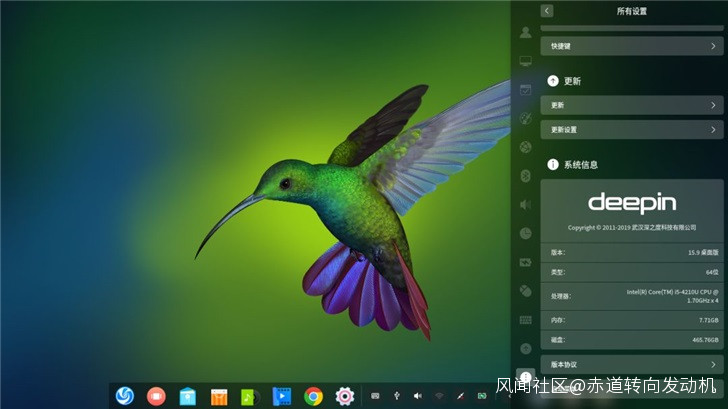
Task: Open the Display settings monitor icon
Action: (x=526, y=61)
